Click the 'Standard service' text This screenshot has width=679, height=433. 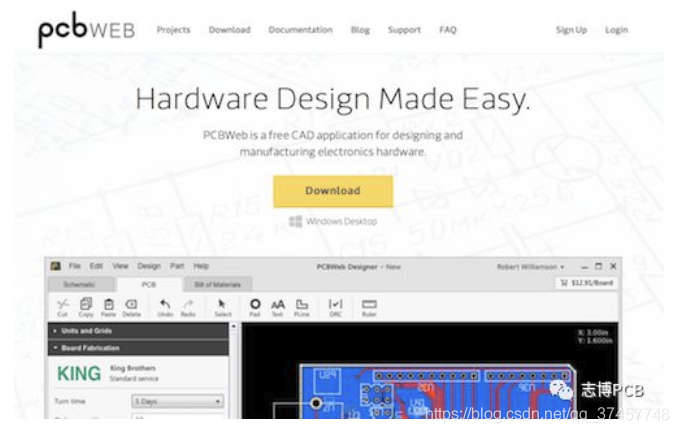134,378
